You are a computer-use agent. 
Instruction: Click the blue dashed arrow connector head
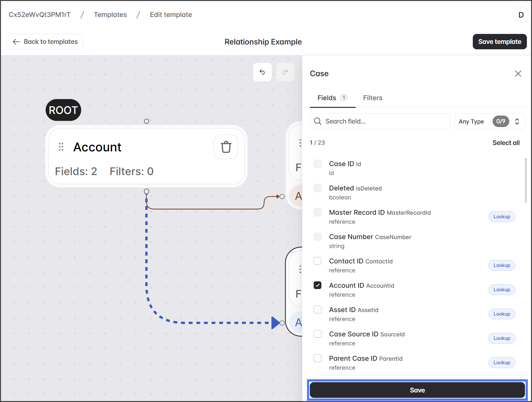[x=275, y=323]
